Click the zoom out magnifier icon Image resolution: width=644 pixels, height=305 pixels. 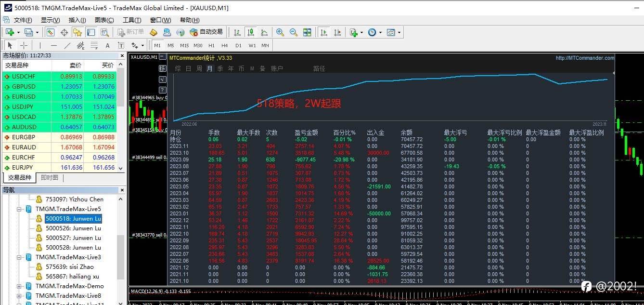(294, 32)
